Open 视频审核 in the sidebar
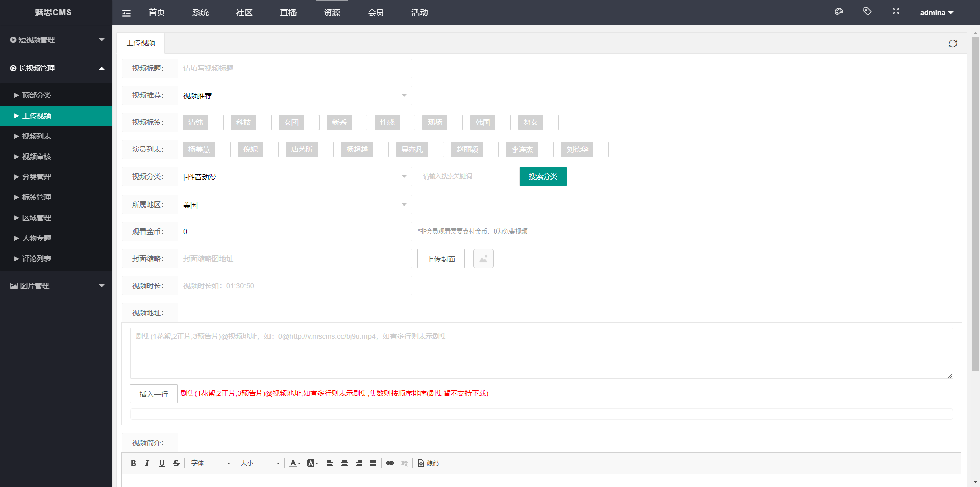The height and width of the screenshot is (487, 980). point(56,157)
